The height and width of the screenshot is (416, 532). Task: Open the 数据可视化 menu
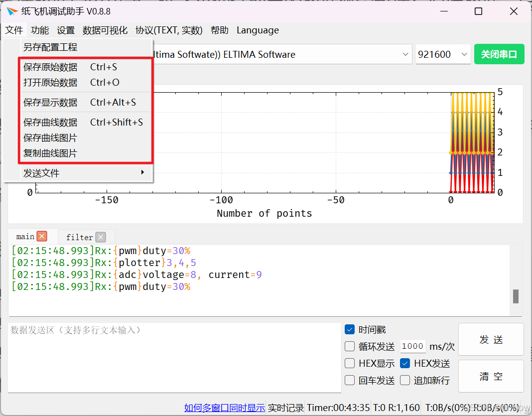coord(105,30)
